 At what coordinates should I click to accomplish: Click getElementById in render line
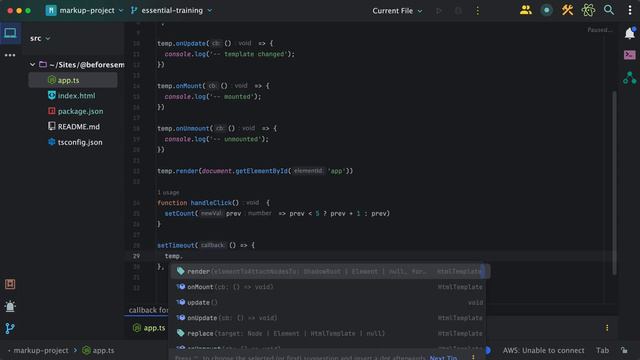[262, 171]
